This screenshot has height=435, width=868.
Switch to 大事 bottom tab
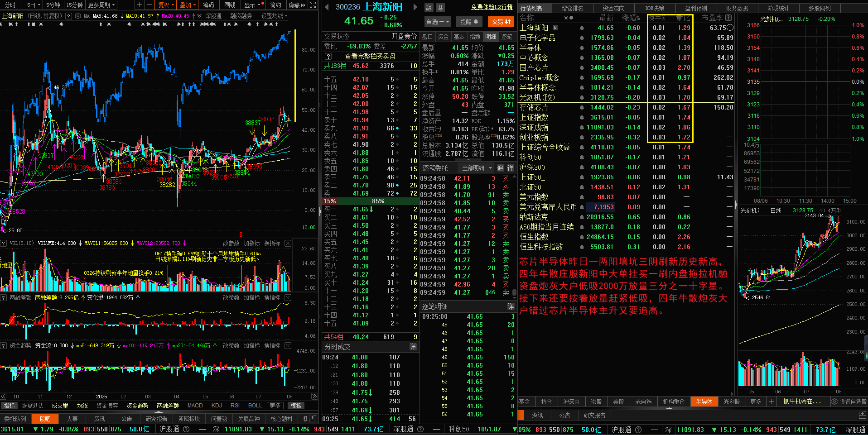click(72, 419)
